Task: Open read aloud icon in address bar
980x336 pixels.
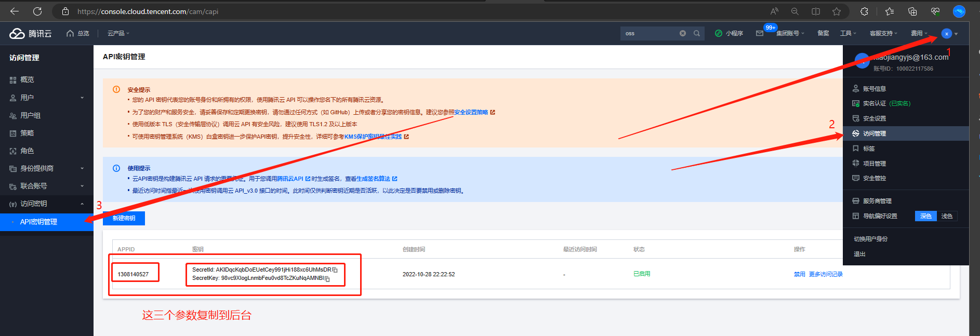Action: (x=774, y=11)
